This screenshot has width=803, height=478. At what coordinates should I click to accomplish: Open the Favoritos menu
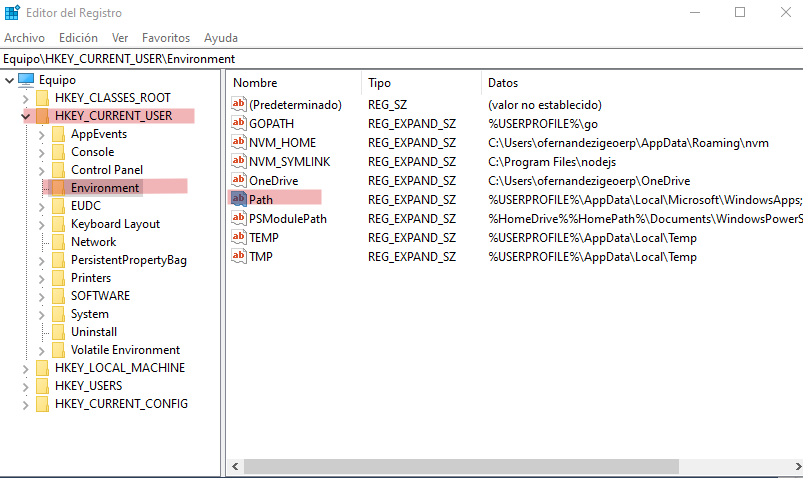(x=166, y=38)
